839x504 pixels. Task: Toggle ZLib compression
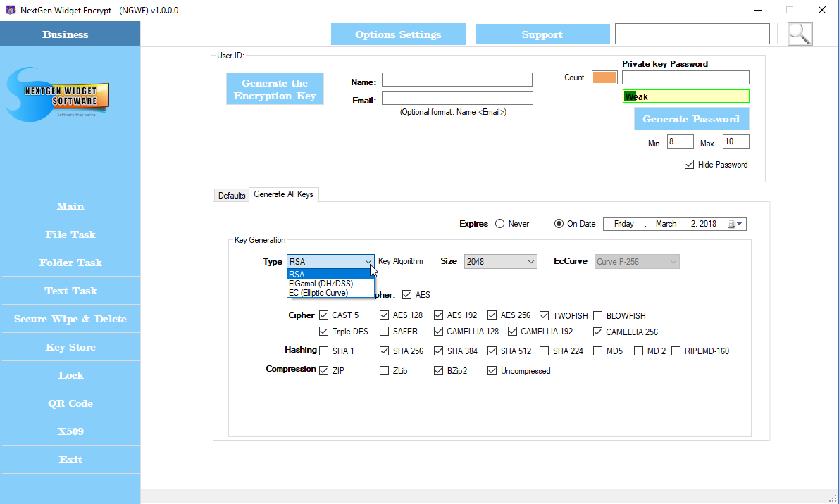384,371
